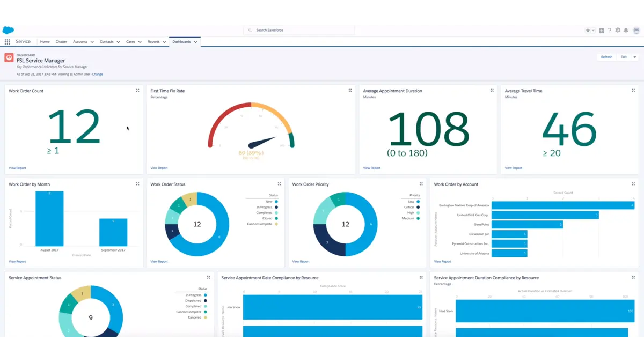This screenshot has height=362, width=644.
Task: Click the Refresh button
Action: point(606,57)
